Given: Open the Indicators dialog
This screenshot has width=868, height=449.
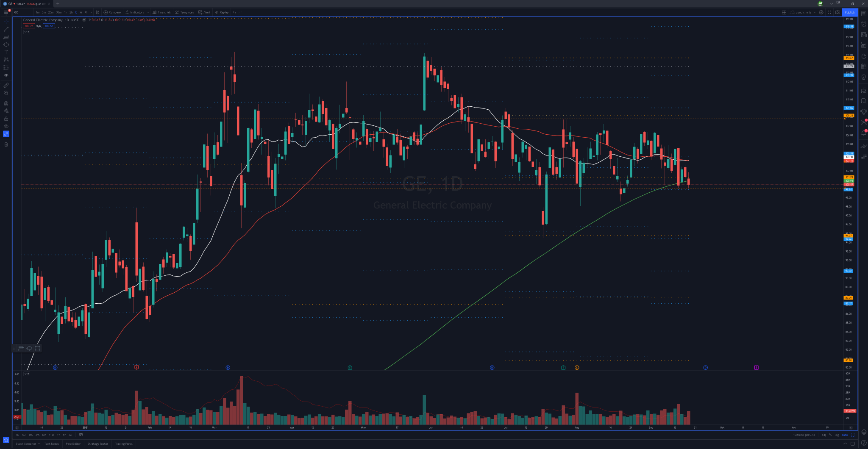Looking at the screenshot, I should pos(135,12).
